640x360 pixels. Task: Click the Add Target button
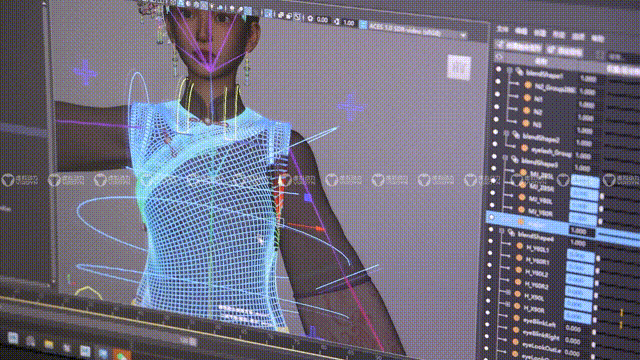tap(564, 51)
